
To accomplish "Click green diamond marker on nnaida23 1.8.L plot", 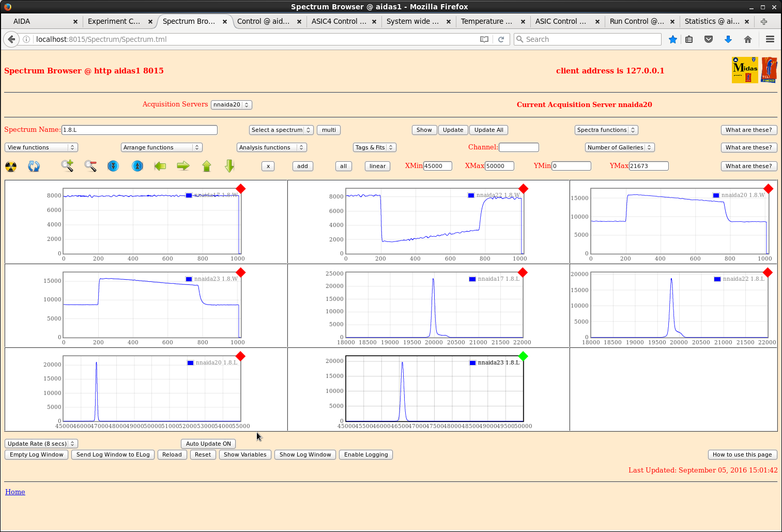I will click(x=523, y=356).
